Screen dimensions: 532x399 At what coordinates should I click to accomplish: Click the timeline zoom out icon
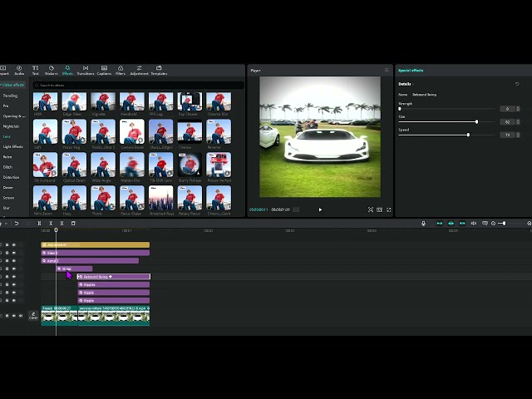(493, 224)
